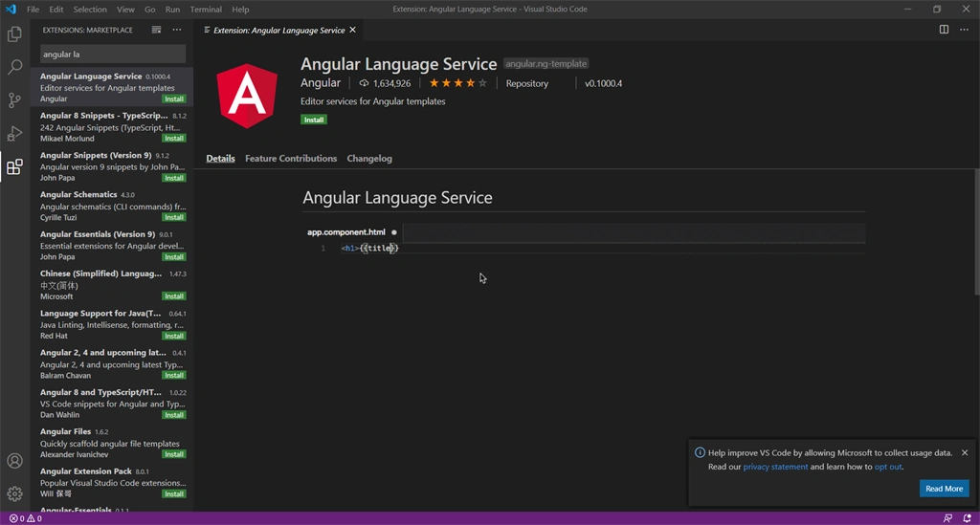Image resolution: width=980 pixels, height=525 pixels.
Task: Click the angular.ng-template identifier badge
Action: pos(546,64)
